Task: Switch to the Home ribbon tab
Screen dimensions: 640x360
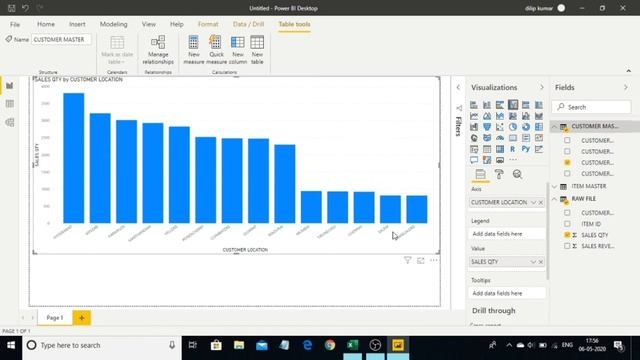Action: tap(46, 24)
